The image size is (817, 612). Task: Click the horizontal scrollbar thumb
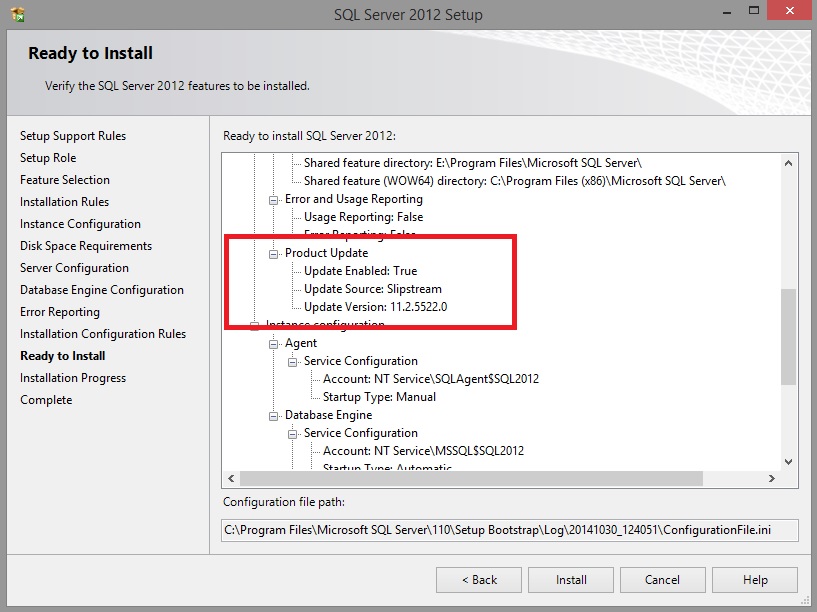point(471,478)
